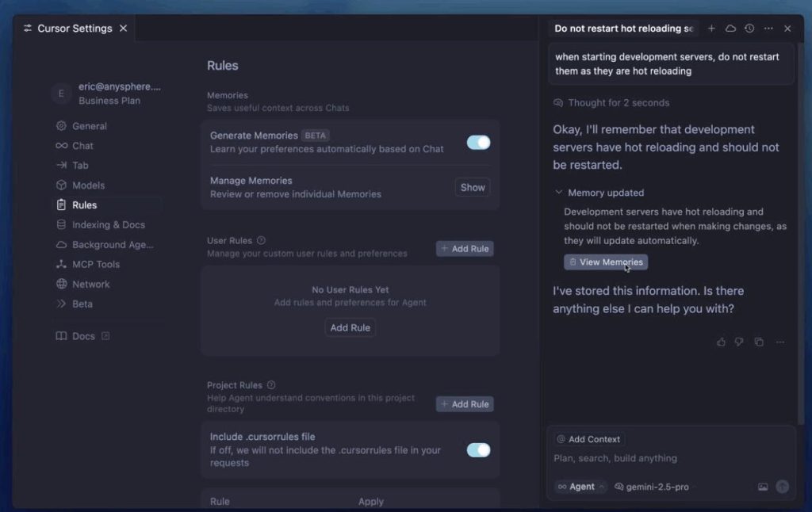Click the User Rules info icon
Screen dimensions: 812x512
click(x=261, y=240)
